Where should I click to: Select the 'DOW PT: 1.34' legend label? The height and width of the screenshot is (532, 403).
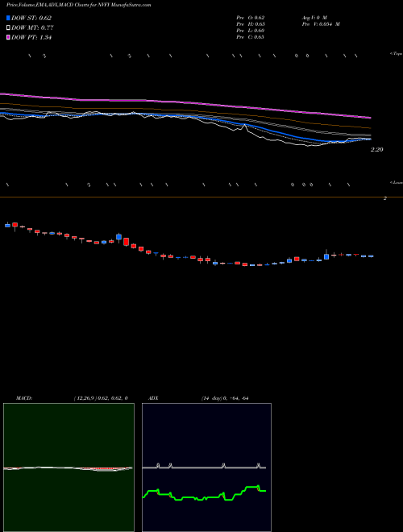pos(31,38)
